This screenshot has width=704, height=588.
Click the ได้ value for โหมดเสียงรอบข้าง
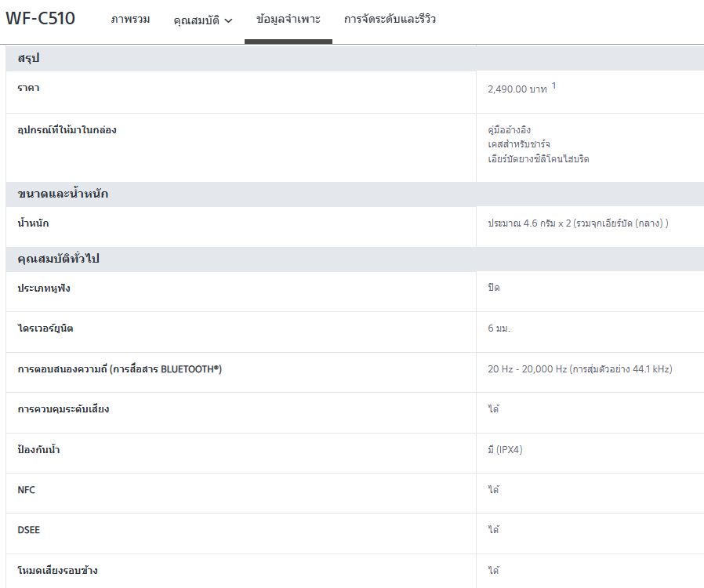pos(493,570)
